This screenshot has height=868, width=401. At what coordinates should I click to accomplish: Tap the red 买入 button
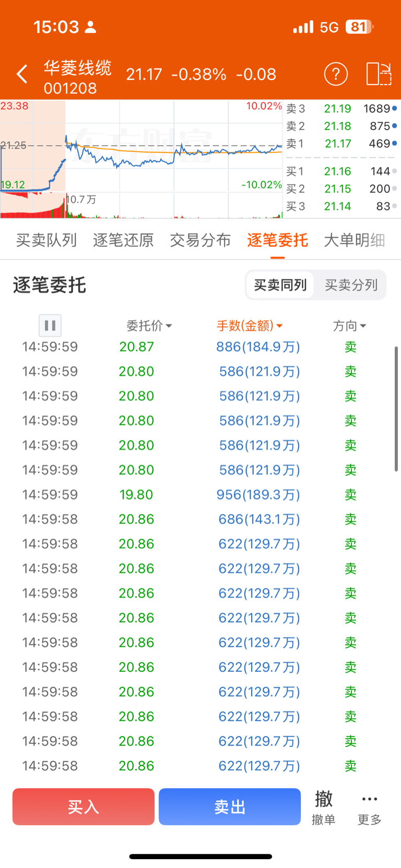coord(84,807)
